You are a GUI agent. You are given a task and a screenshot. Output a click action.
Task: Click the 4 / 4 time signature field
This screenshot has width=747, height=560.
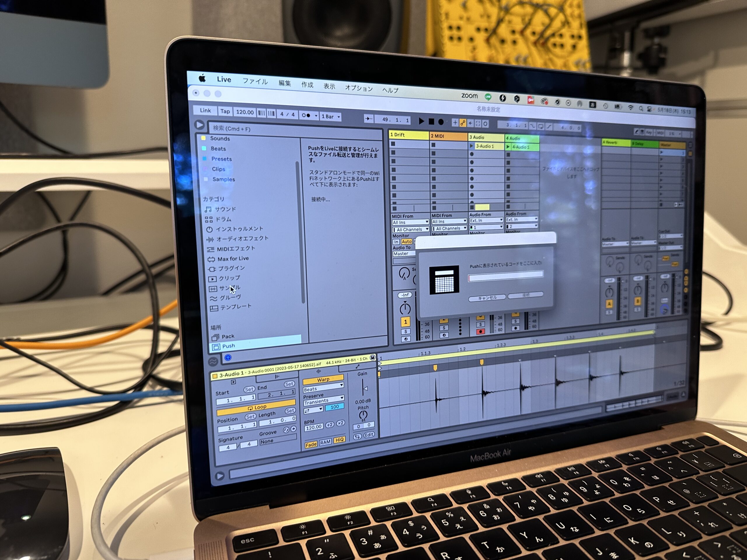(x=287, y=114)
